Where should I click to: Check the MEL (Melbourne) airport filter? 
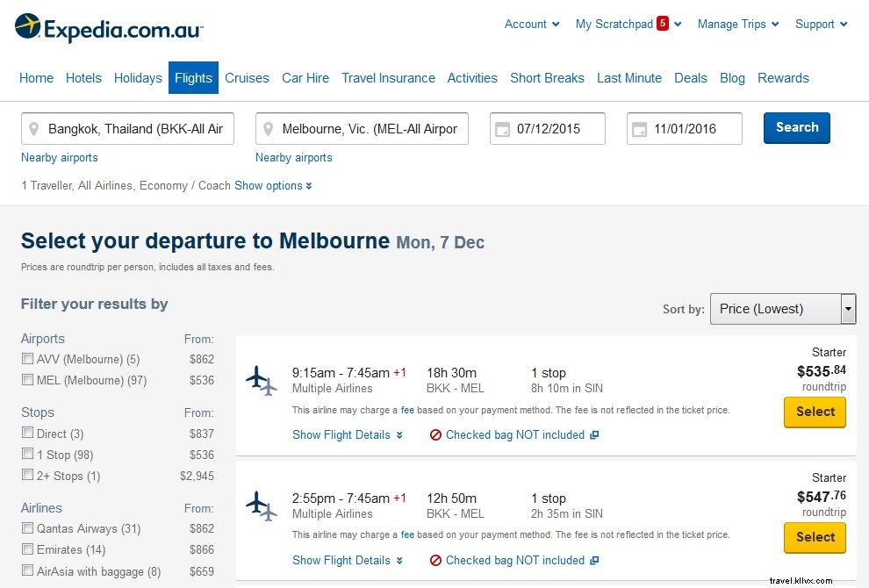pos(27,380)
